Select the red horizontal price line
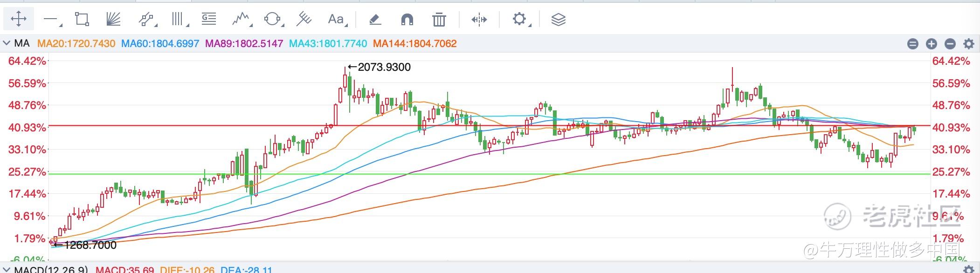980x273 pixels. click(x=490, y=125)
